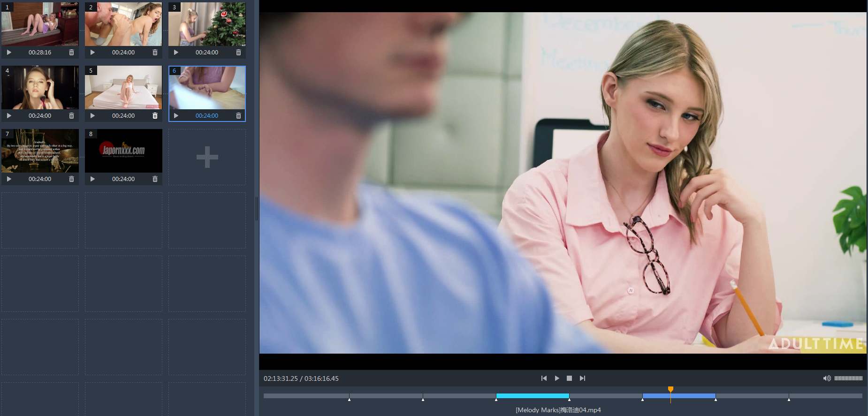
Task: Select the cyan highlighted timeline segment
Action: (x=533, y=396)
